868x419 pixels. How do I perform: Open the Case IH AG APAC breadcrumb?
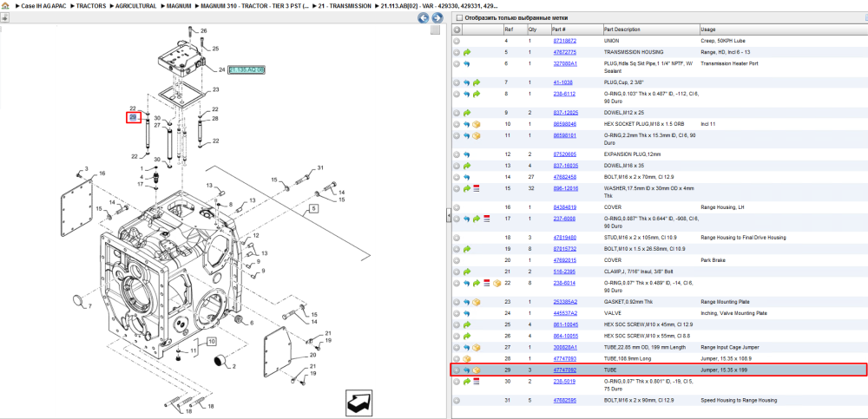point(43,5)
